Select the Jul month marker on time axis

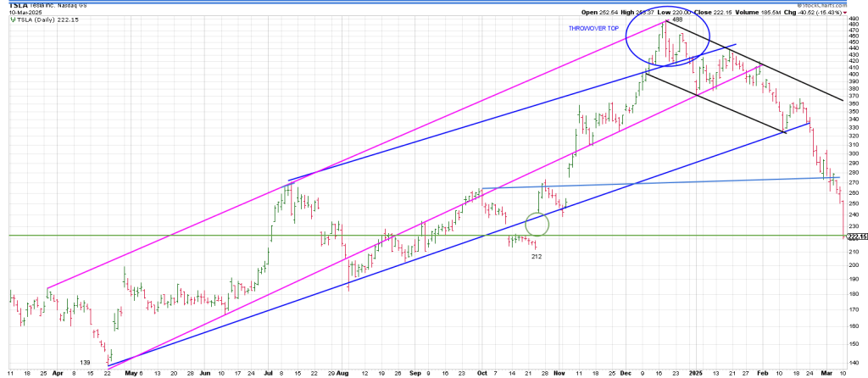coord(269,372)
